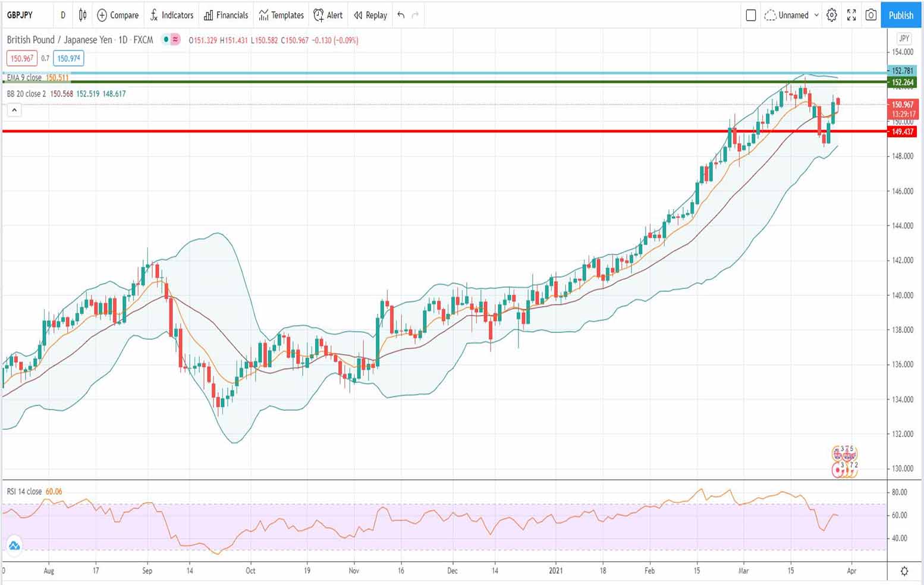This screenshot has height=585, width=924.
Task: Toggle the layout checkbox near Unnamed
Action: [x=751, y=15]
